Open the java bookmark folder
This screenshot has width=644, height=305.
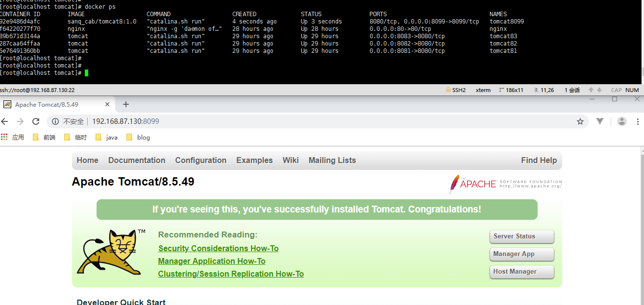point(106,137)
